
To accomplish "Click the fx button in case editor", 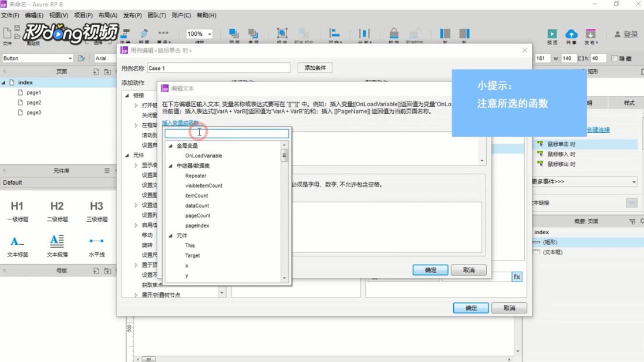I will (x=517, y=276).
